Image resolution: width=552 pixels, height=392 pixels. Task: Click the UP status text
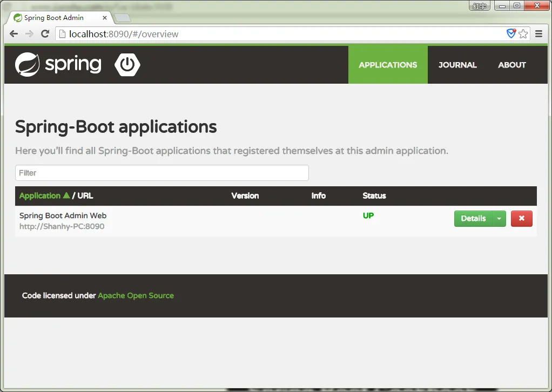pos(368,215)
